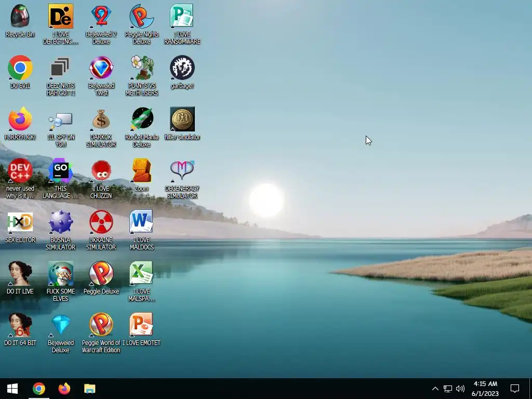Open network status from the system tray

click(x=447, y=389)
